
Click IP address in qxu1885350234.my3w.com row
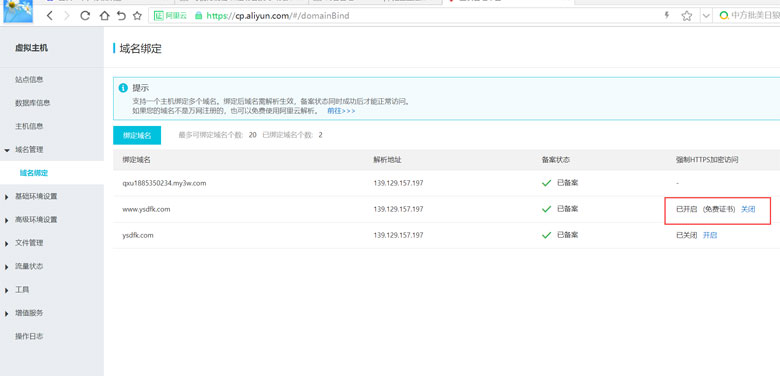click(398, 183)
